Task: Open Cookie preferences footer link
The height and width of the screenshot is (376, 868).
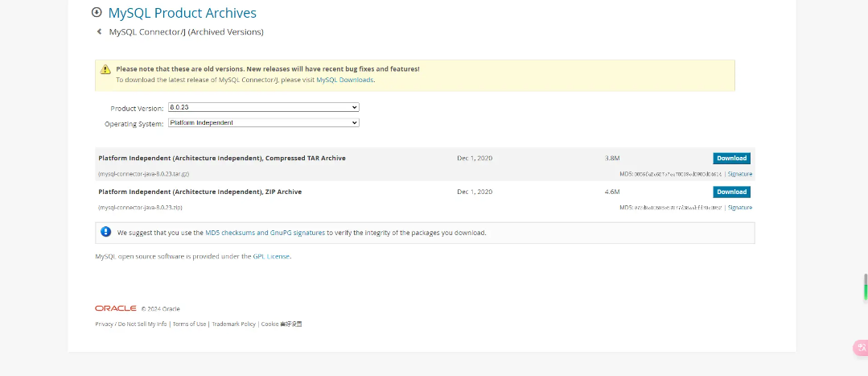Action: (282, 324)
